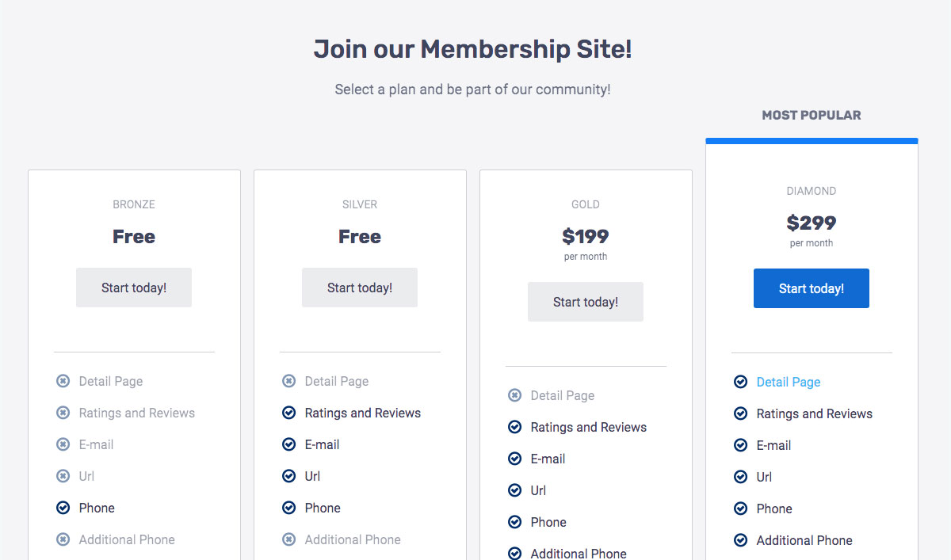The width and height of the screenshot is (951, 560).
Task: Click Silver Additional Phone cross icon
Action: [289, 539]
